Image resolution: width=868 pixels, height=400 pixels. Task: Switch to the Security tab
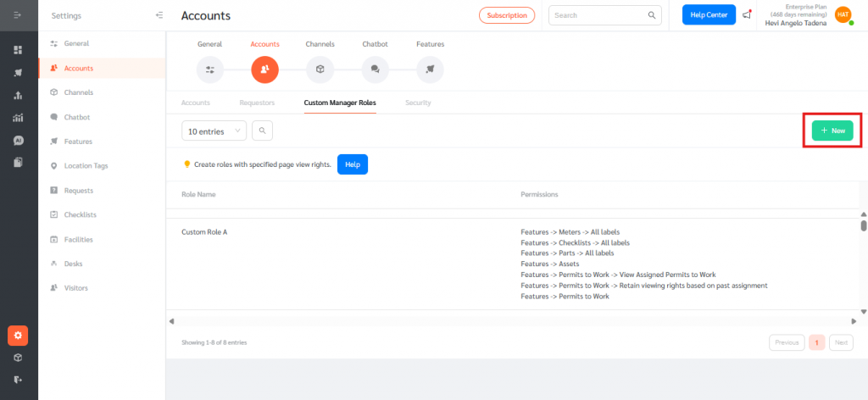[x=418, y=103]
